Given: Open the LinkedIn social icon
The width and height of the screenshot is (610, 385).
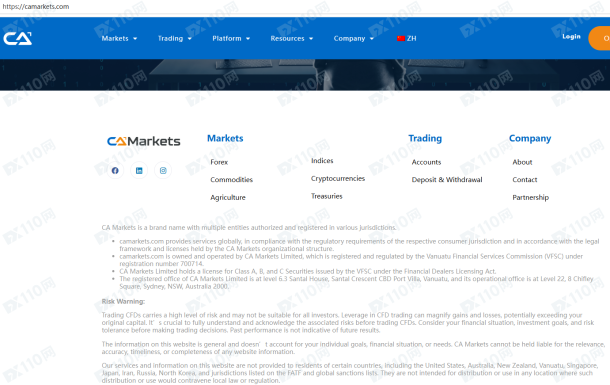Looking at the screenshot, I should click(139, 170).
